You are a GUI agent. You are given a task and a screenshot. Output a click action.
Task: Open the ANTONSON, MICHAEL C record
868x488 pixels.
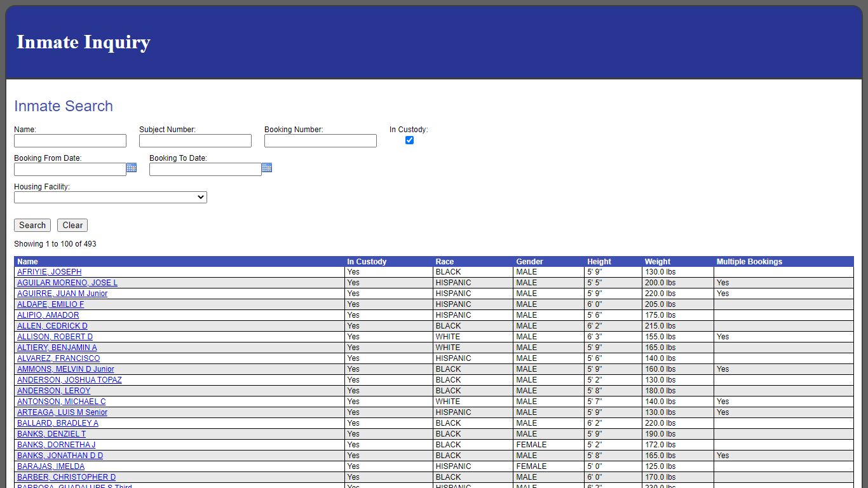61,401
